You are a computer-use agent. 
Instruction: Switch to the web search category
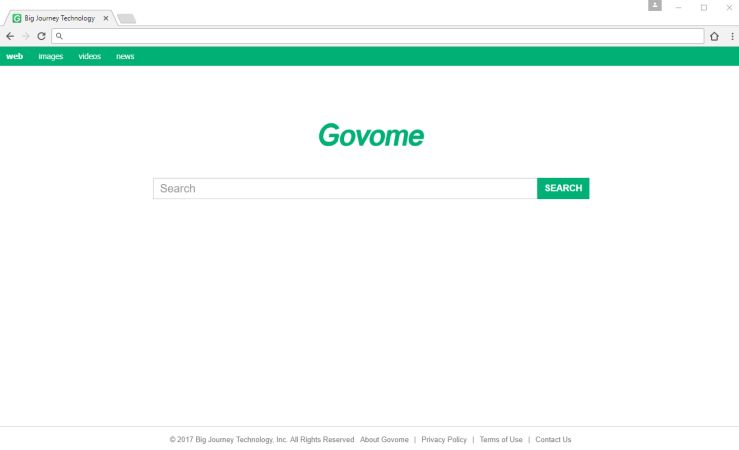click(15, 56)
